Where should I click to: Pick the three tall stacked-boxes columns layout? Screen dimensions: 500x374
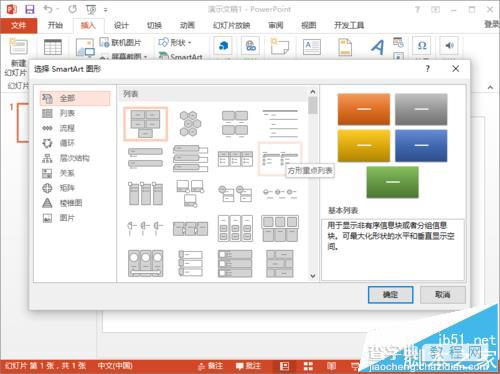tap(235, 229)
